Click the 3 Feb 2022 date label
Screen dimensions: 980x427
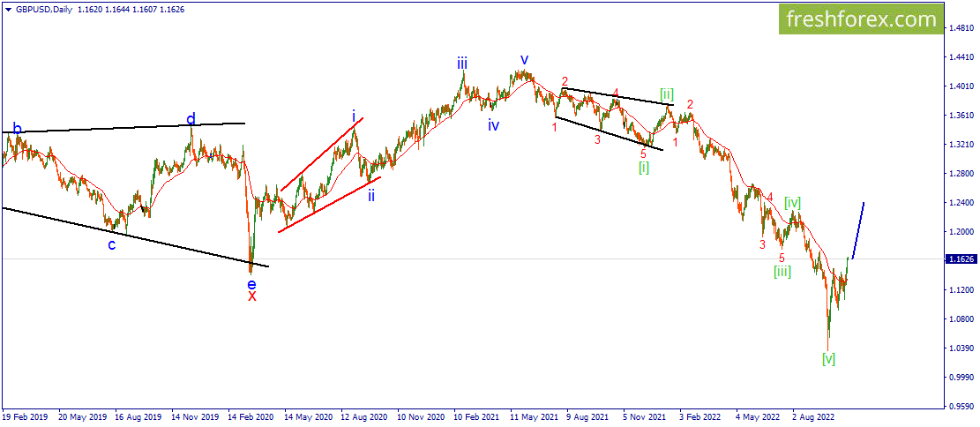700,416
